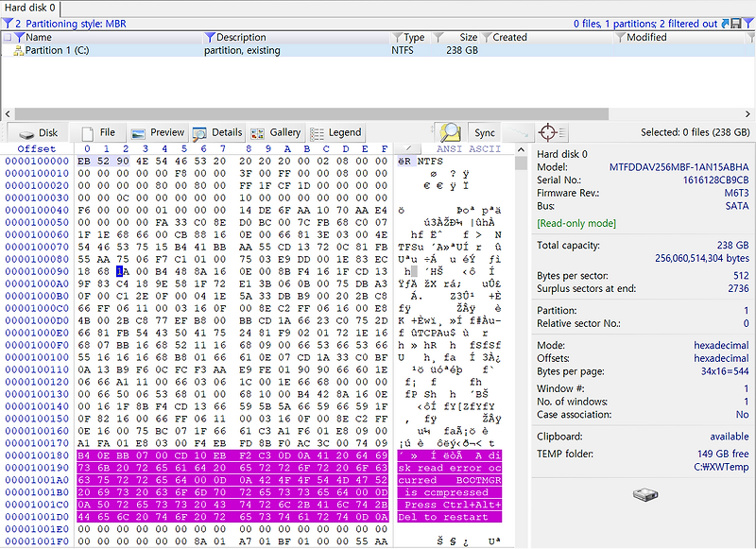Screen dimensions: 756x549
Task: Tick the select-all checkbox in Name header
Action: click(8, 37)
